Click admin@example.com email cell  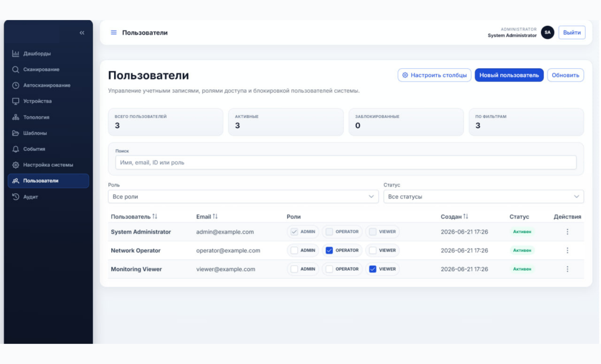[x=225, y=232]
